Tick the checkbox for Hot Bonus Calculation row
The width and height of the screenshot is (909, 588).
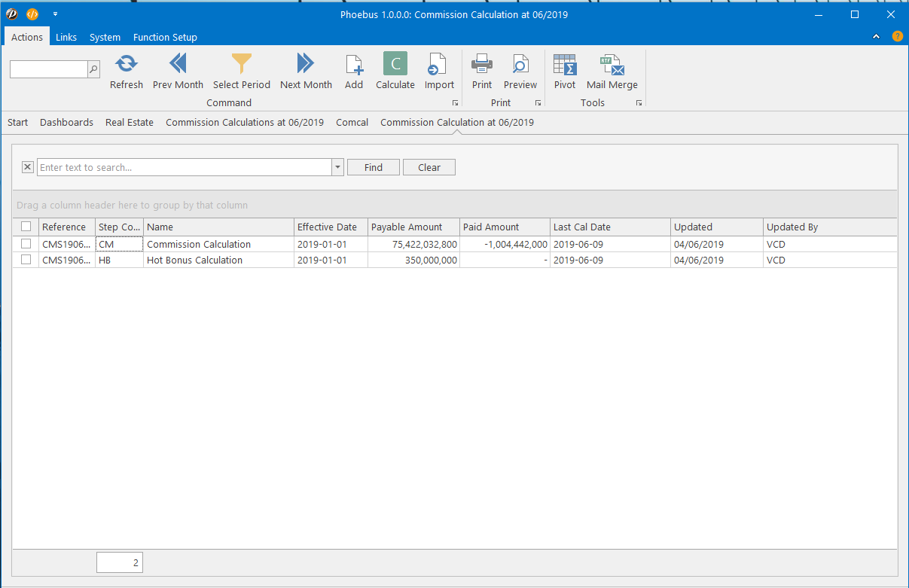[26, 260]
